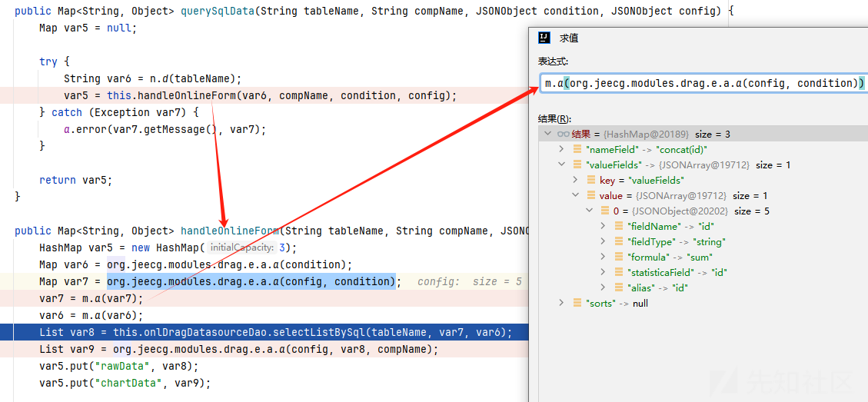Image resolution: width=868 pixels, height=402 pixels.
Task: Click the field icon beside value = JSONArray
Action: click(x=591, y=195)
